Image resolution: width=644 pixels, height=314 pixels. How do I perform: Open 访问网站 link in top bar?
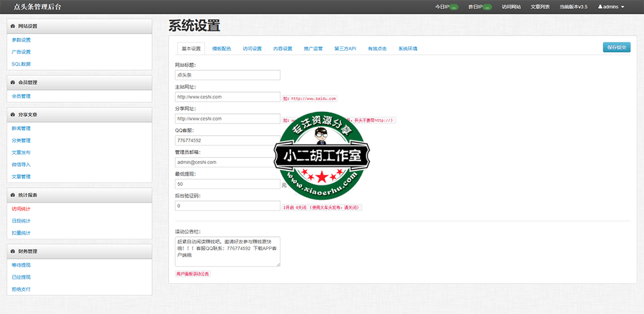(x=511, y=6)
